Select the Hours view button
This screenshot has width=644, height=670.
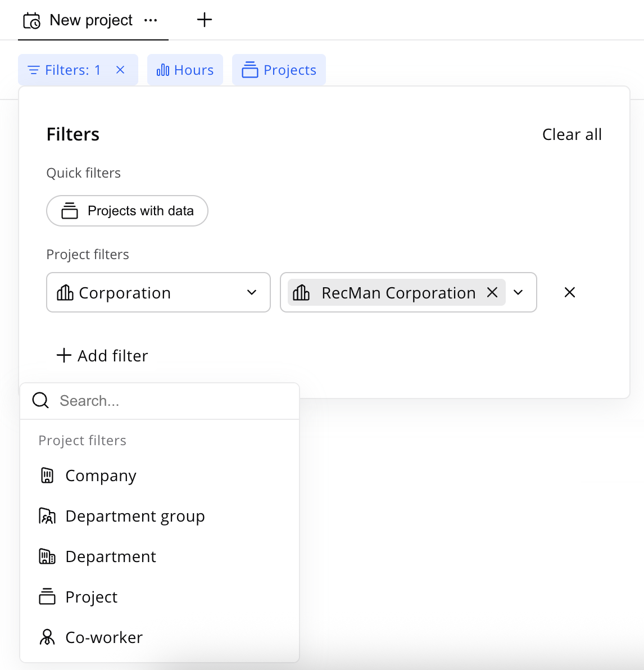pyautogui.click(x=185, y=70)
